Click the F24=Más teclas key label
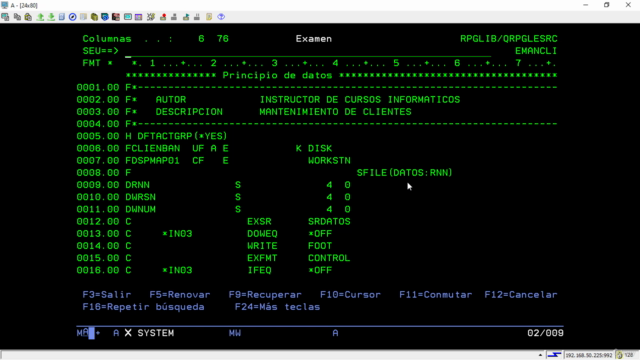Image resolution: width=640 pixels, height=360 pixels. coord(277,307)
